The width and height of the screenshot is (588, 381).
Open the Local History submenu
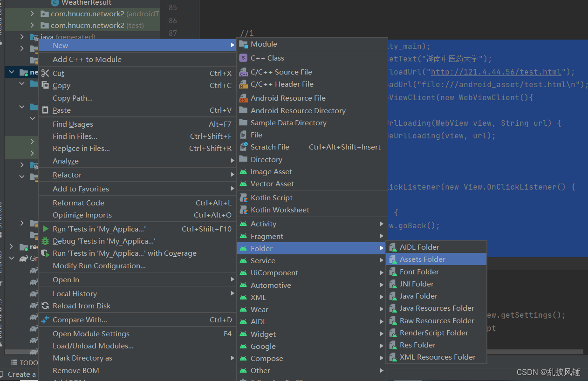pyautogui.click(x=137, y=294)
